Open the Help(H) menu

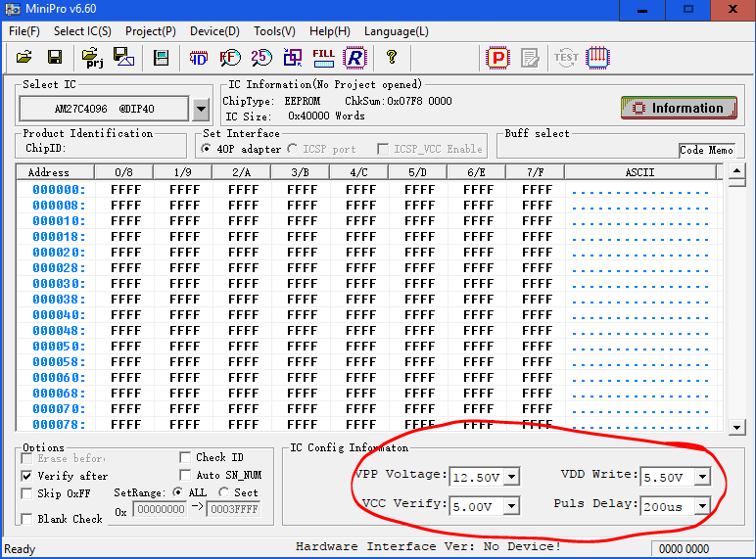point(330,31)
